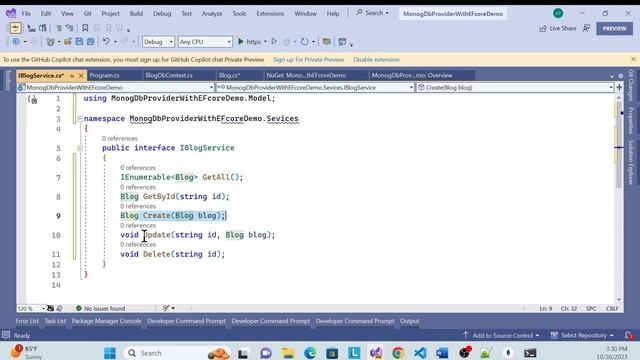Screen dimensions: 640x360
Task: Open the project scope navigation dropdown
Action: pyautogui.click(x=116, y=87)
